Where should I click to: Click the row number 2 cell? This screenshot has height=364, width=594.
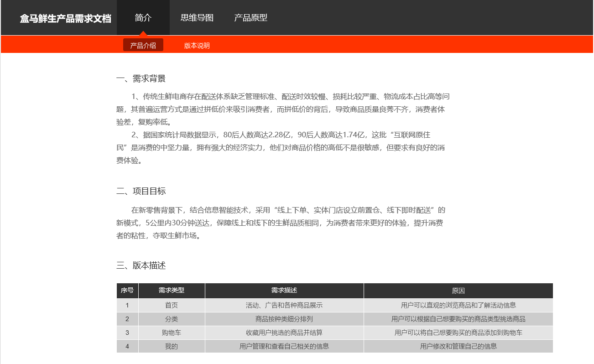(x=127, y=319)
